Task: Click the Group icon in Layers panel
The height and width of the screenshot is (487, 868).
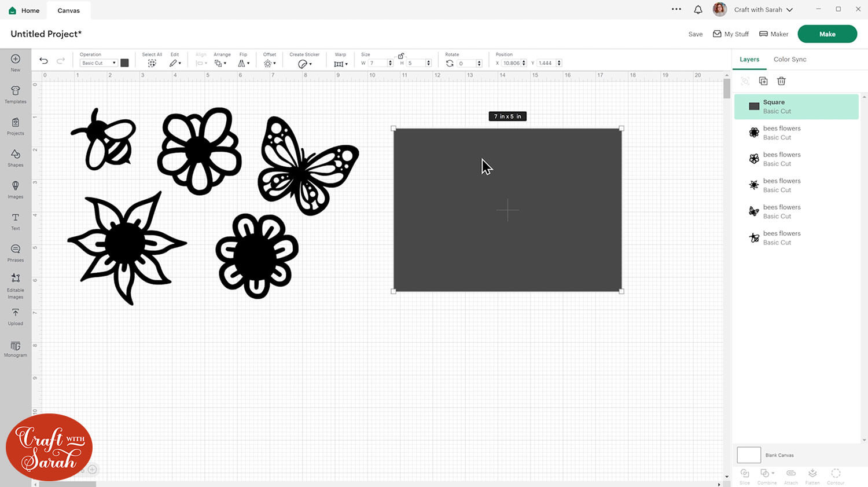Action: point(745,81)
